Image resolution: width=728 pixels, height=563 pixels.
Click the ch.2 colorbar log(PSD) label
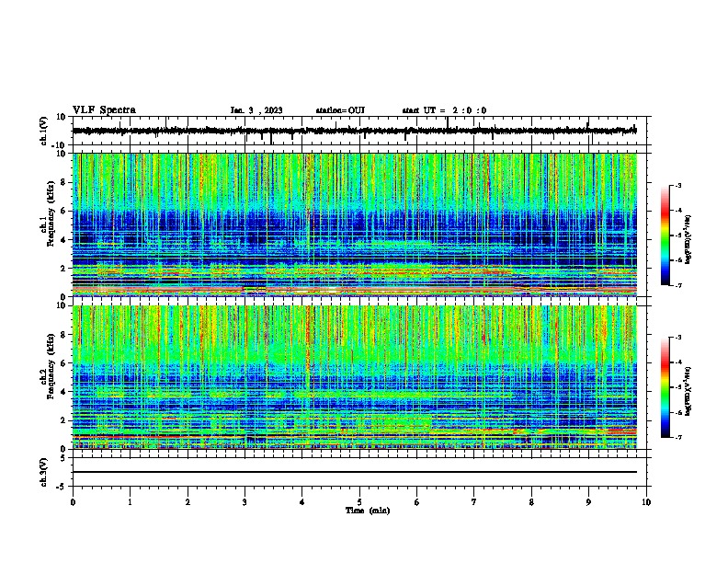point(688,392)
